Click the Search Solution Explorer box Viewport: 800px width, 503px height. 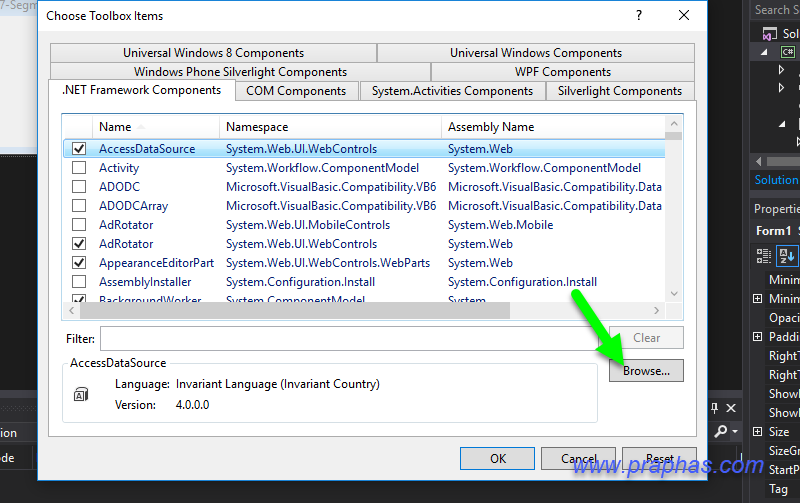[775, 10]
